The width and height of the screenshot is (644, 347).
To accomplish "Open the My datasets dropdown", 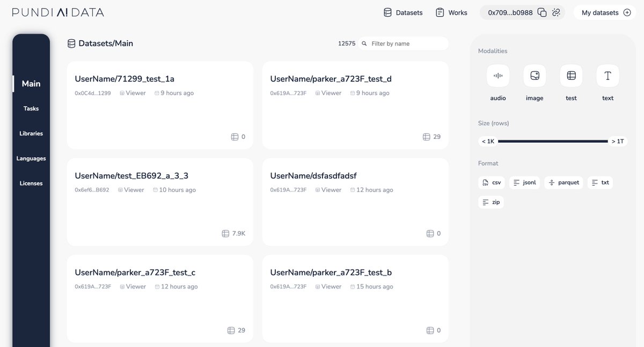I will 601,12.
